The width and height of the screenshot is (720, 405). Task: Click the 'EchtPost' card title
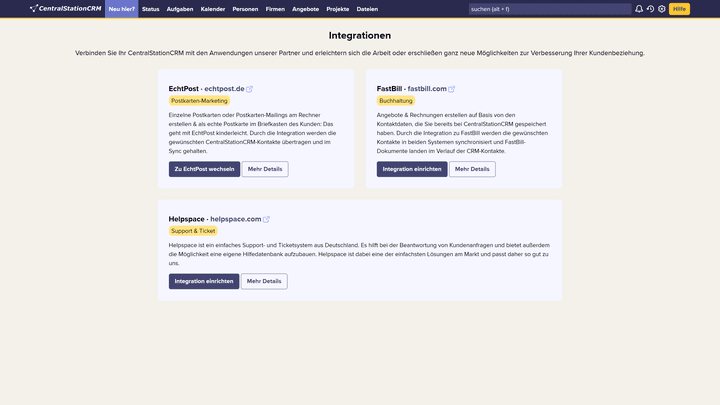[184, 89]
